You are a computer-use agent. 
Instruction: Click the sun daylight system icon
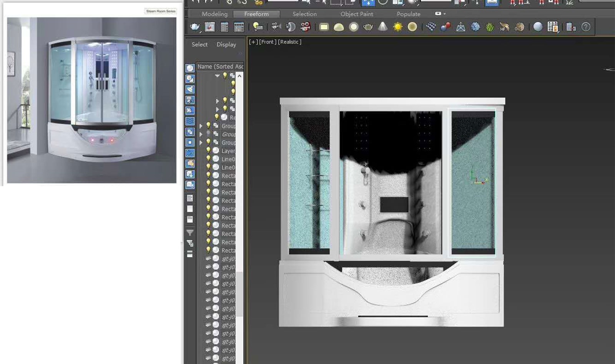click(x=397, y=27)
